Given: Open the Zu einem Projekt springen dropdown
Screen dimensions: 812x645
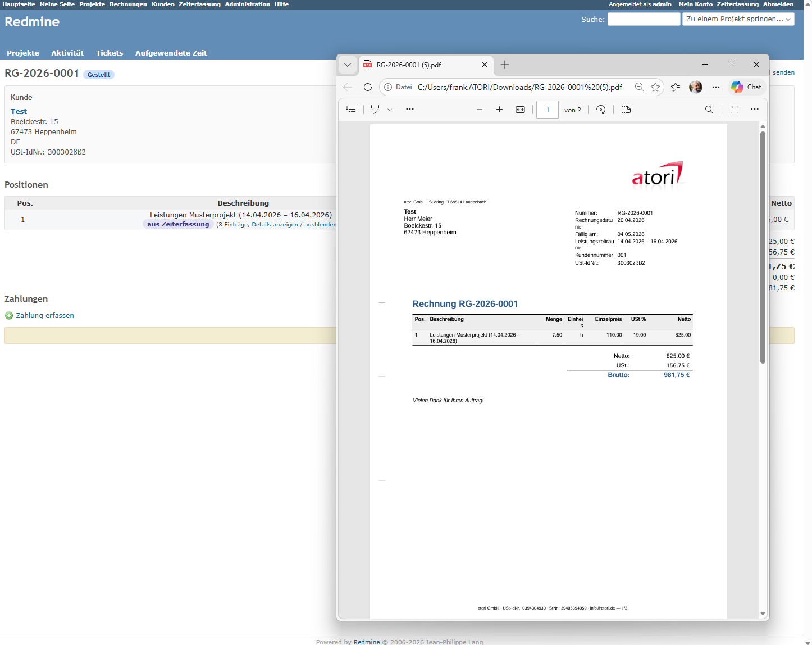Looking at the screenshot, I should (737, 19).
